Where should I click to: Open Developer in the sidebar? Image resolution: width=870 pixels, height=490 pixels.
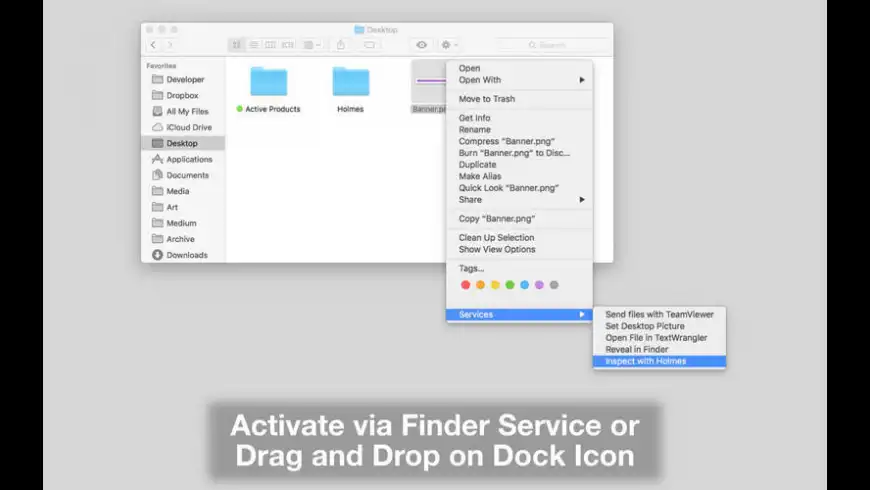coord(183,79)
